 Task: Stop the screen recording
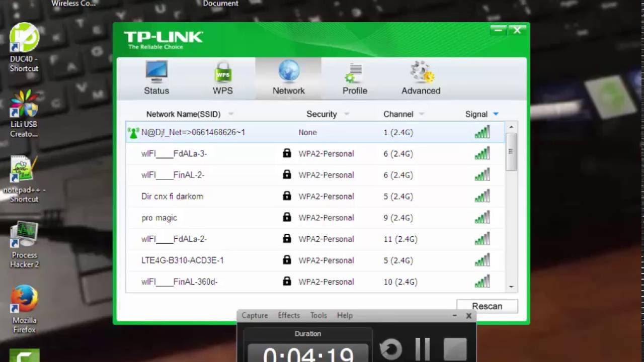pyautogui.click(x=455, y=349)
